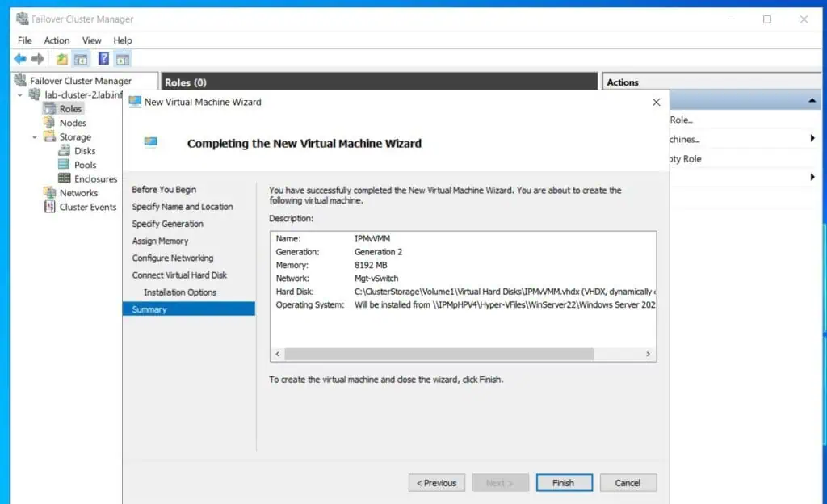Screen dimensions: 827x504
Task: Go to Configure Networking step
Action: coord(173,258)
